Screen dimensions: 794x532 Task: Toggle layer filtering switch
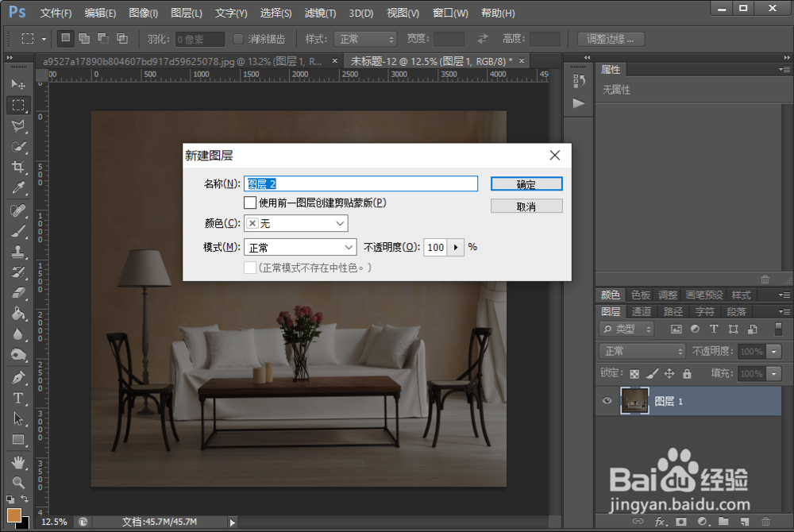pyautogui.click(x=778, y=329)
